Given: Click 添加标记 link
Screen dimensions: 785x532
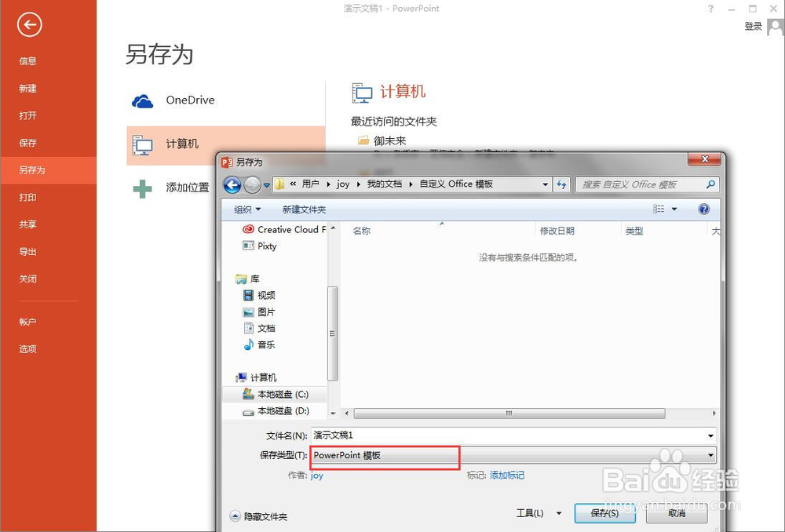Looking at the screenshot, I should [506, 475].
